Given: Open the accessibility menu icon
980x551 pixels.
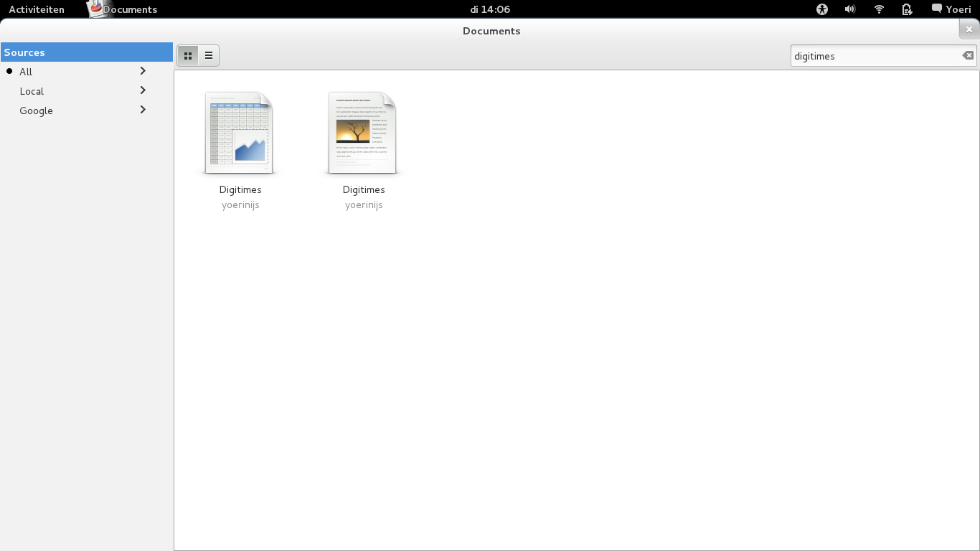Looking at the screenshot, I should [822, 9].
